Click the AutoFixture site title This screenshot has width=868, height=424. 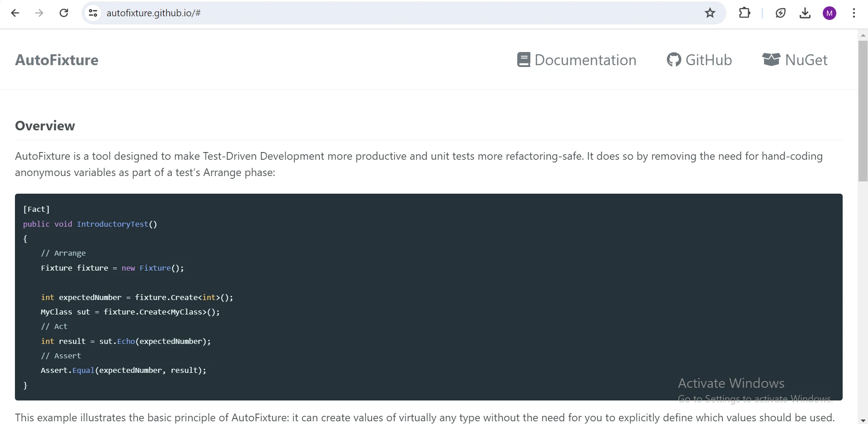tap(57, 60)
